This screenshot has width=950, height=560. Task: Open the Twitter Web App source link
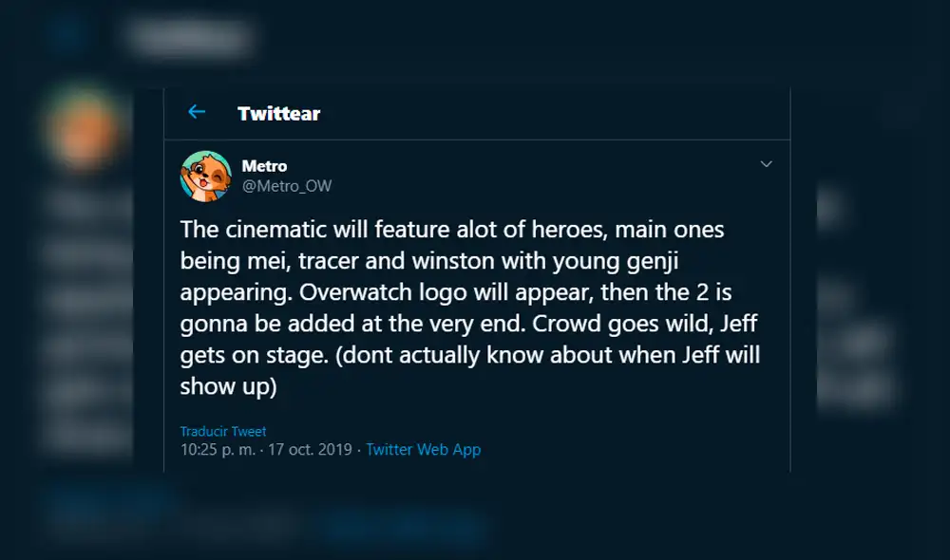[x=424, y=450]
